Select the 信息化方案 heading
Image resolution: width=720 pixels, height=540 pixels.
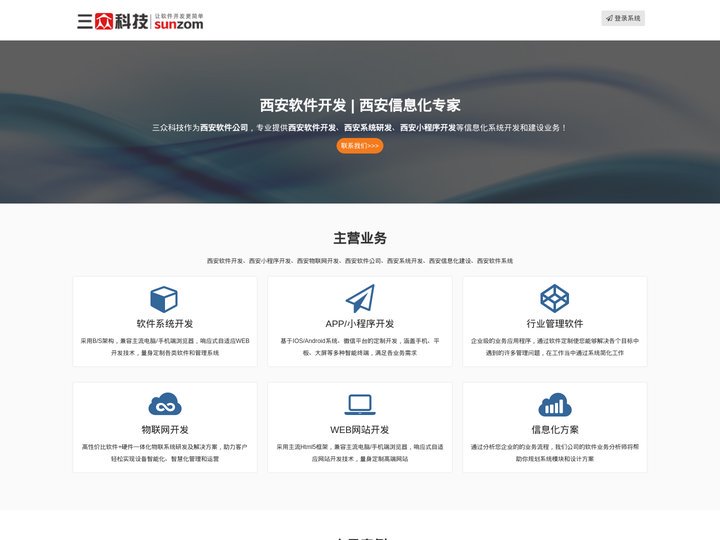point(555,430)
